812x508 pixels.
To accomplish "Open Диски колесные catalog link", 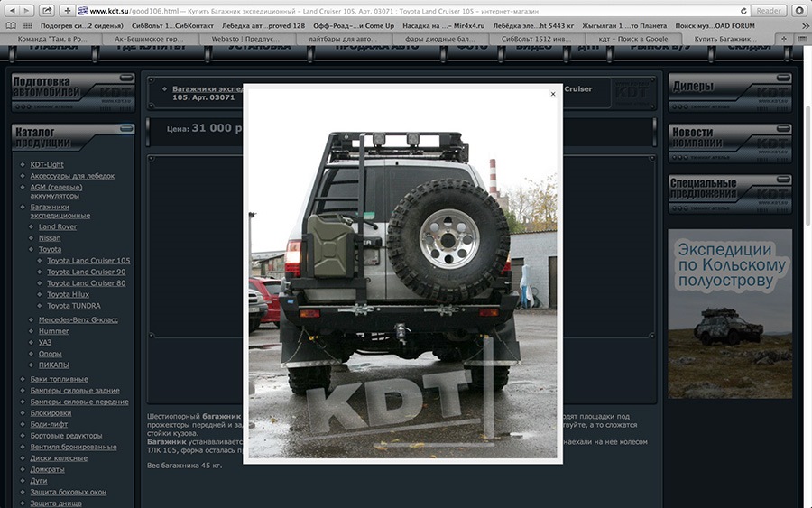I will pos(59,458).
